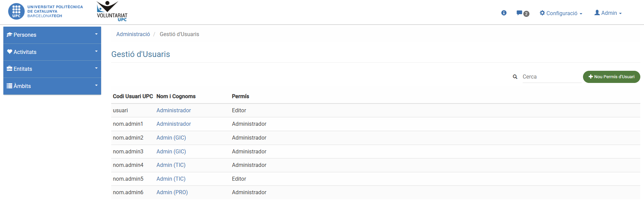This screenshot has width=644, height=208.
Task: Expand the Àmbits sidebar menu
Action: tap(96, 85)
